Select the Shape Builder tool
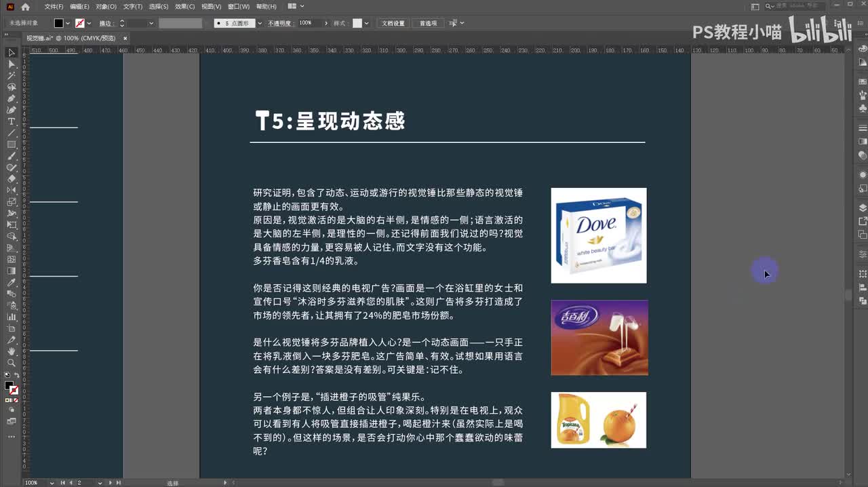Image resolution: width=868 pixels, height=487 pixels. [12, 236]
